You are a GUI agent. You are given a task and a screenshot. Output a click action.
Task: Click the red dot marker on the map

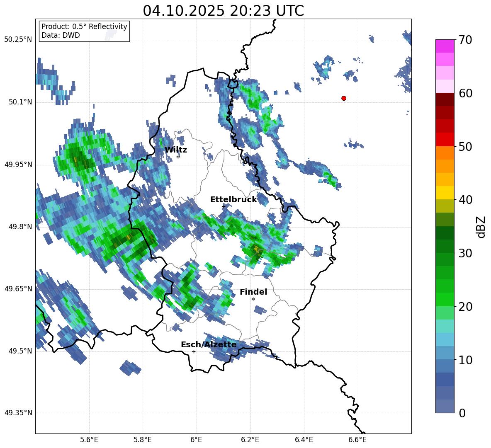pos(344,98)
